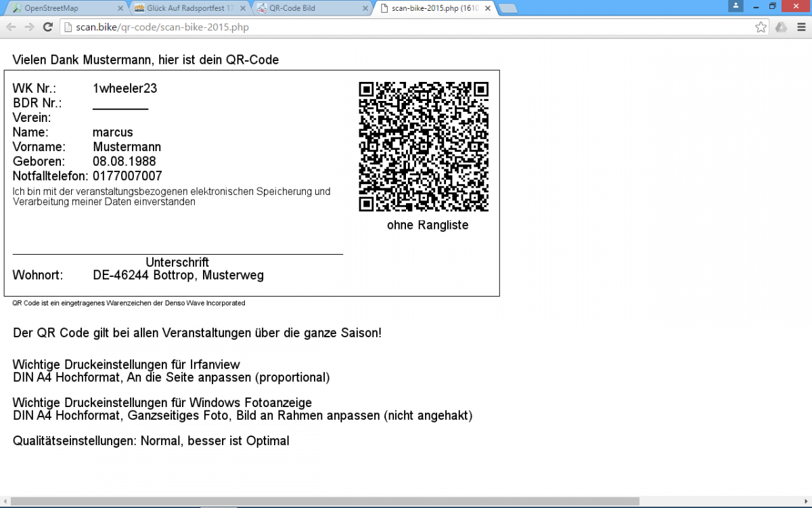
Task: Click the WK Nr. value '1wheeler23'
Action: tap(125, 88)
